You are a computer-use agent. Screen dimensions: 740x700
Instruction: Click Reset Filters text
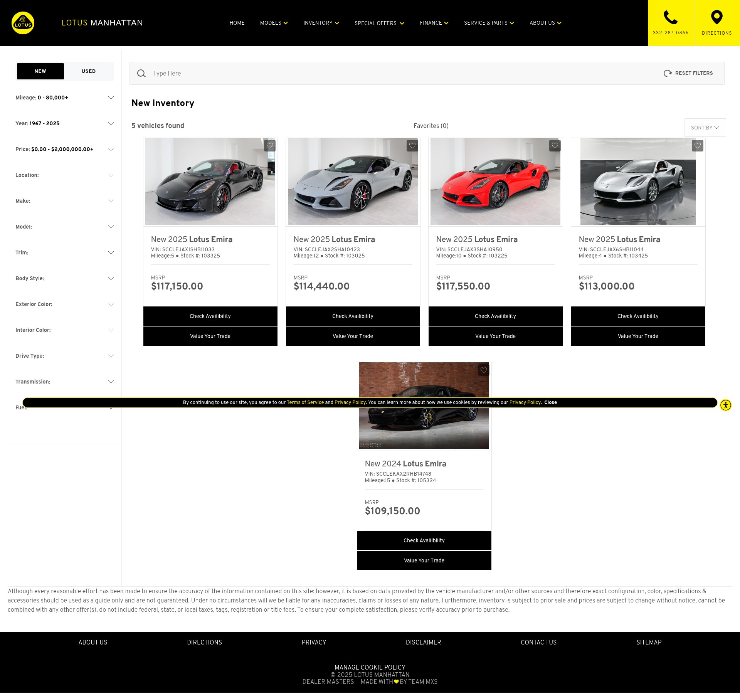[x=694, y=73]
